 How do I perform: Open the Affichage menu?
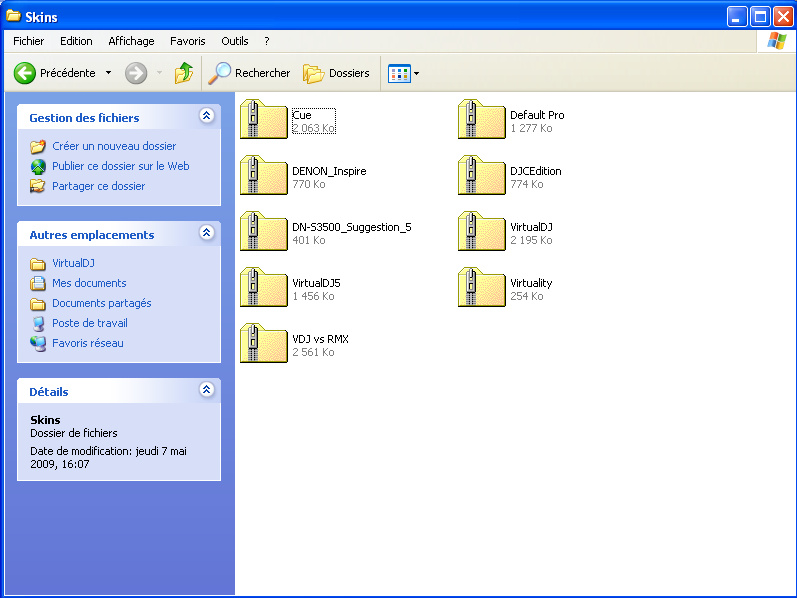tap(131, 41)
